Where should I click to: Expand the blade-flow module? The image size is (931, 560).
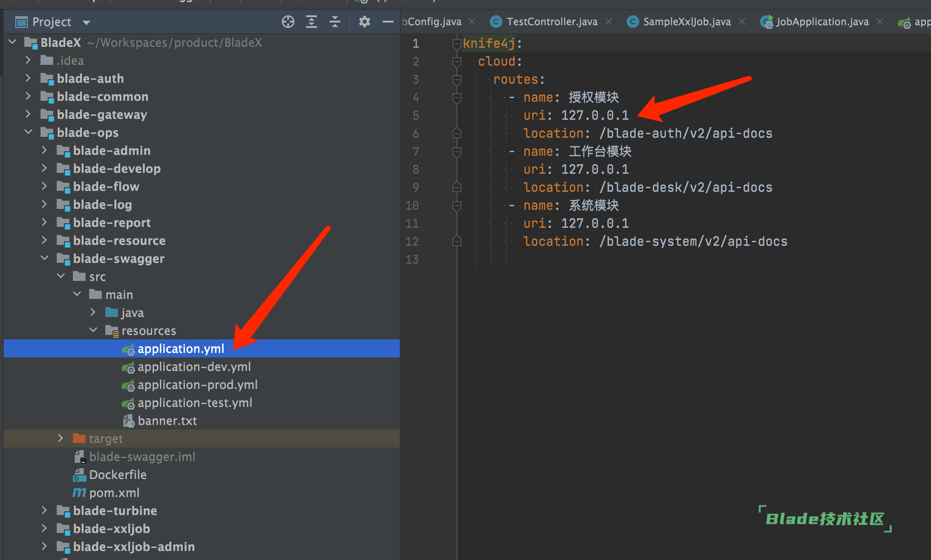[x=45, y=186]
